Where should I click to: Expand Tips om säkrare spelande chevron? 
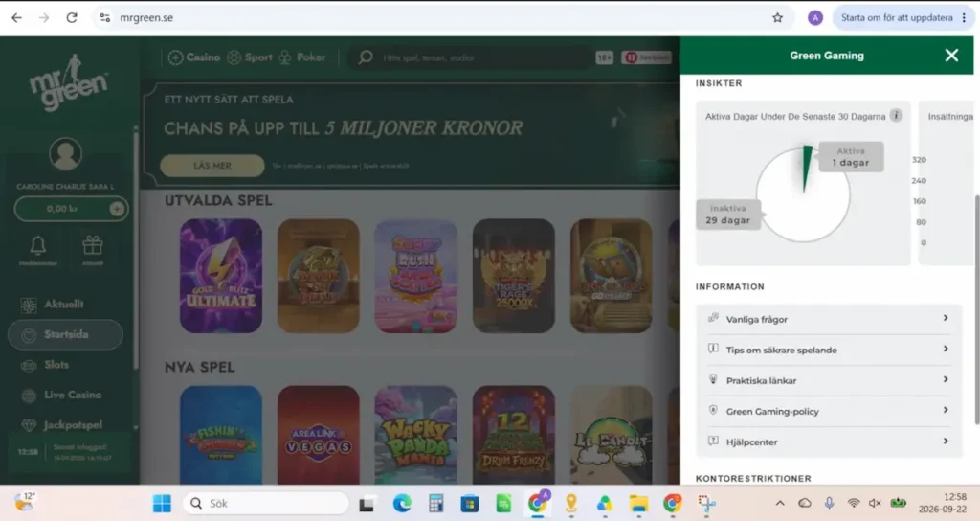point(945,349)
